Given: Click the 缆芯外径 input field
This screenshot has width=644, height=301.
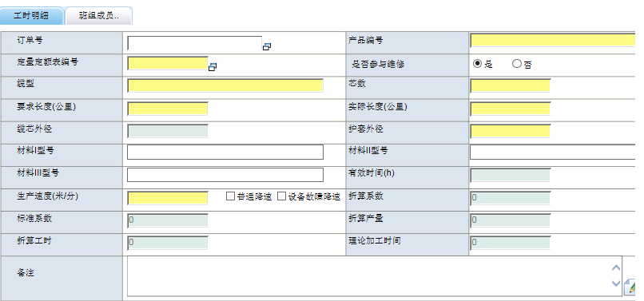Looking at the screenshot, I should (168, 131).
